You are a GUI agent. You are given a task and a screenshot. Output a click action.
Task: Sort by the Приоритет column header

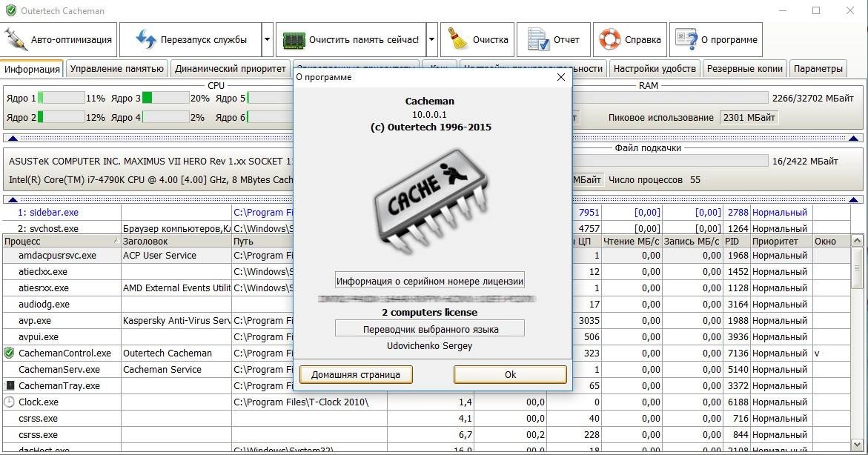781,242
